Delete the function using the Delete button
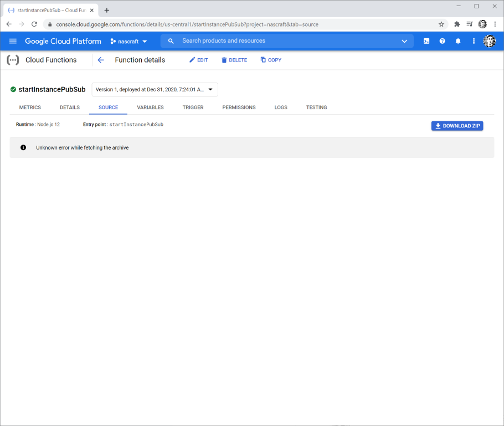 pyautogui.click(x=234, y=60)
